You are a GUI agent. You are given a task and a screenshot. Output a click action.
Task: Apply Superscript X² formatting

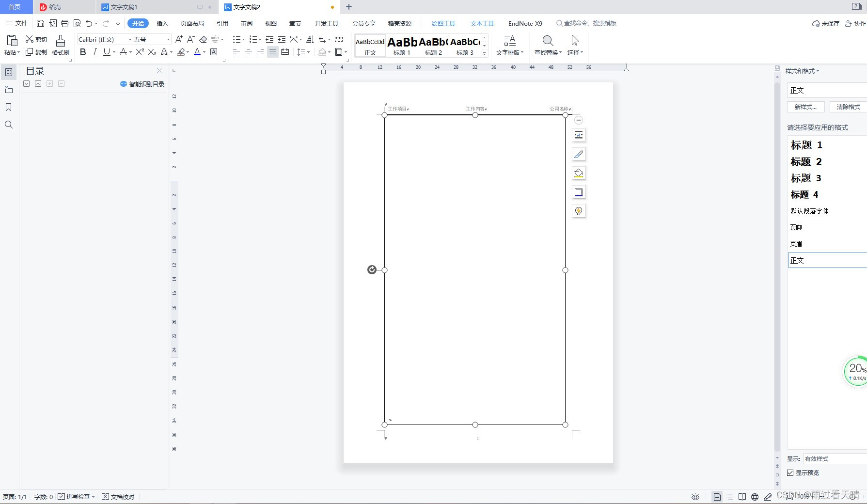coord(140,52)
